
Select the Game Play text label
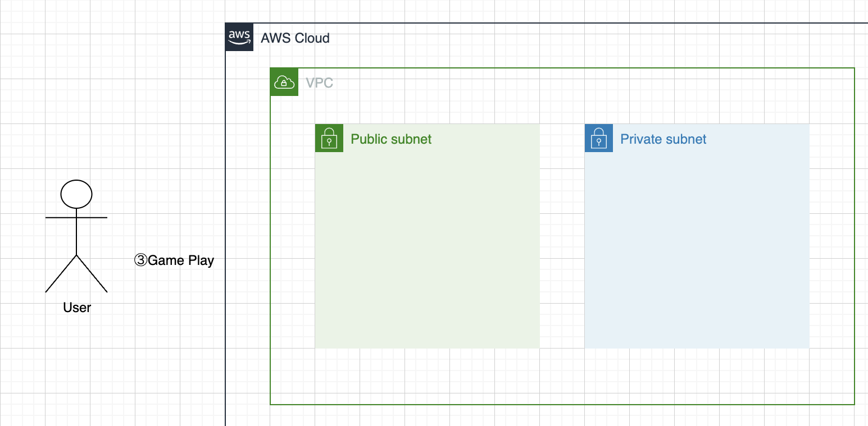click(x=180, y=260)
